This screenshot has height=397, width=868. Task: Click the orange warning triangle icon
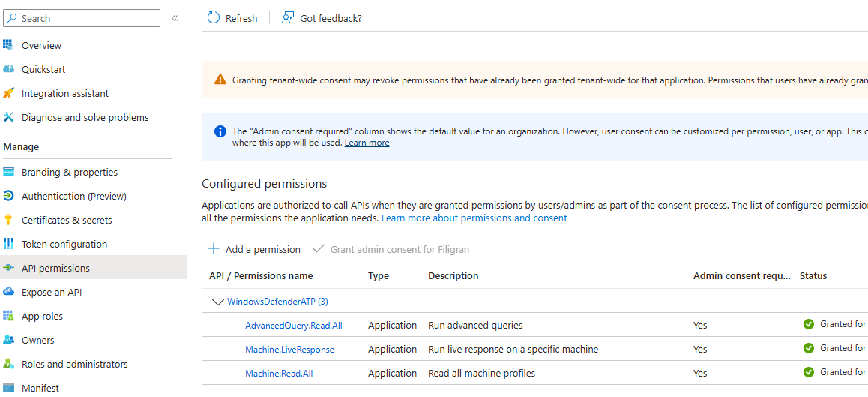[220, 80]
